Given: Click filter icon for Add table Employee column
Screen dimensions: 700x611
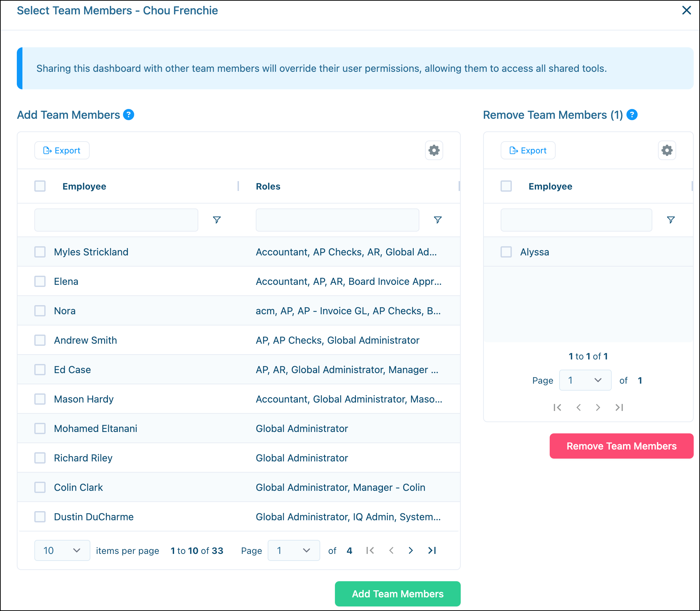Looking at the screenshot, I should point(217,220).
